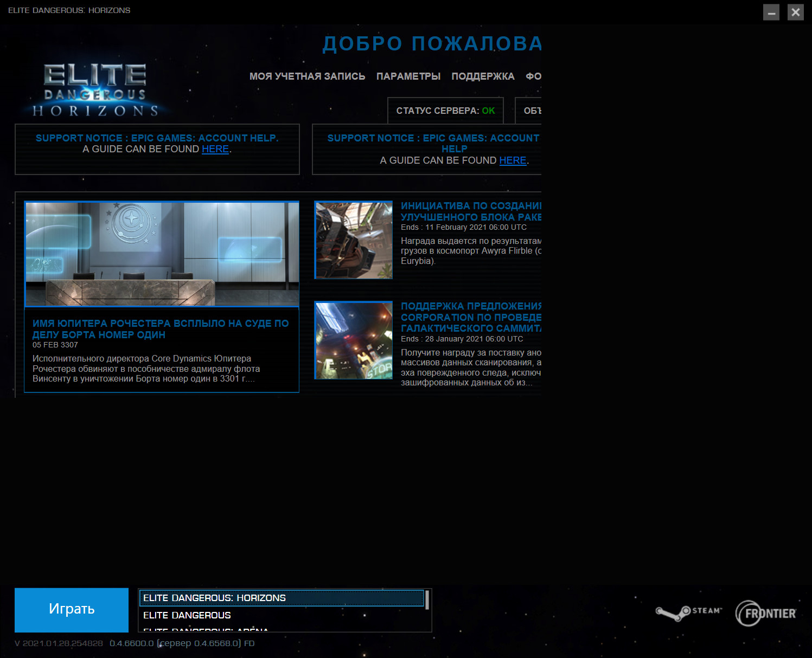Click the ДОБРО ПОЖАЛОВАТЬ welcome heading
812x658 pixels.
(432, 43)
